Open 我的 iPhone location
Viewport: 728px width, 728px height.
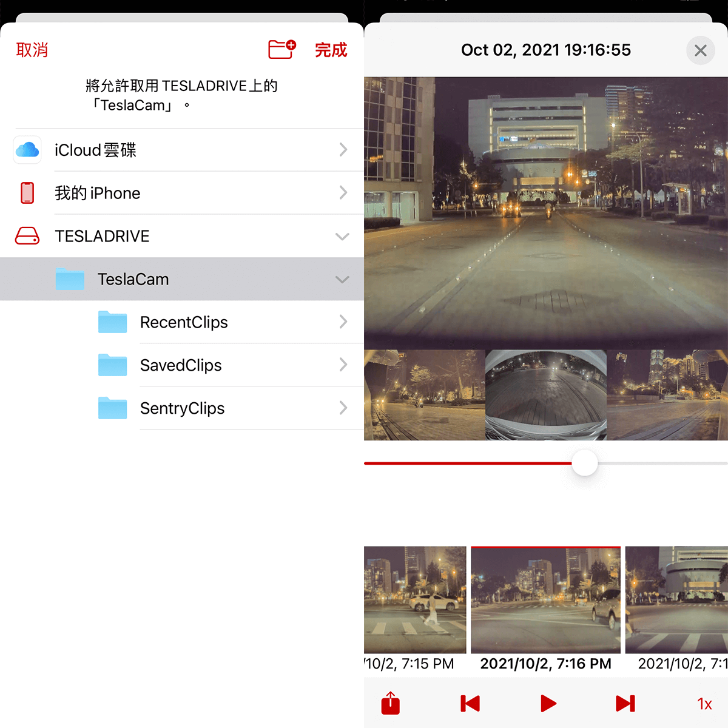point(182,193)
